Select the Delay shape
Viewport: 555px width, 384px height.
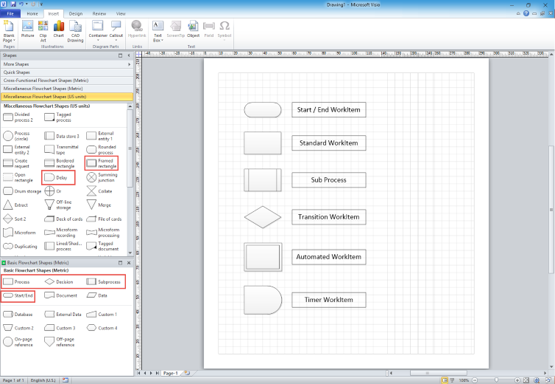click(x=58, y=177)
